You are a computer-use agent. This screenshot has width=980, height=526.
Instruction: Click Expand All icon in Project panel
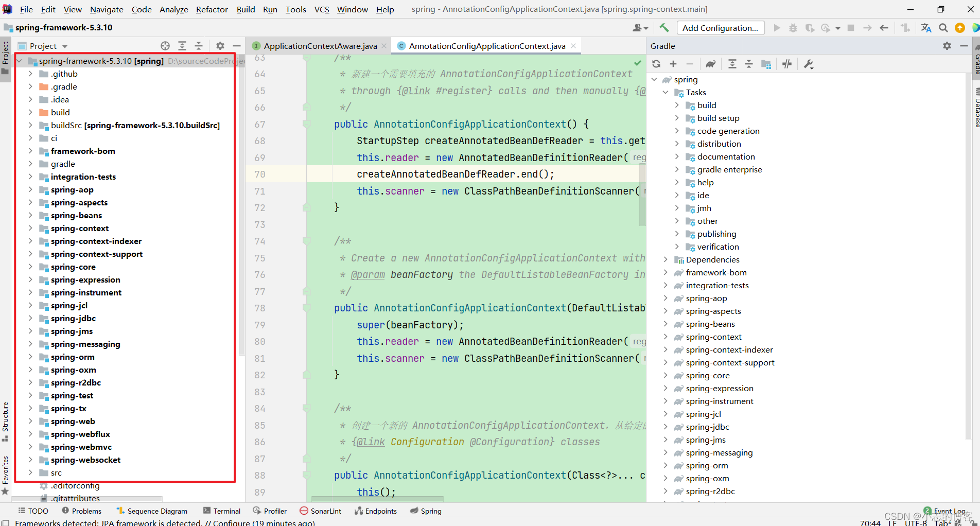click(182, 46)
